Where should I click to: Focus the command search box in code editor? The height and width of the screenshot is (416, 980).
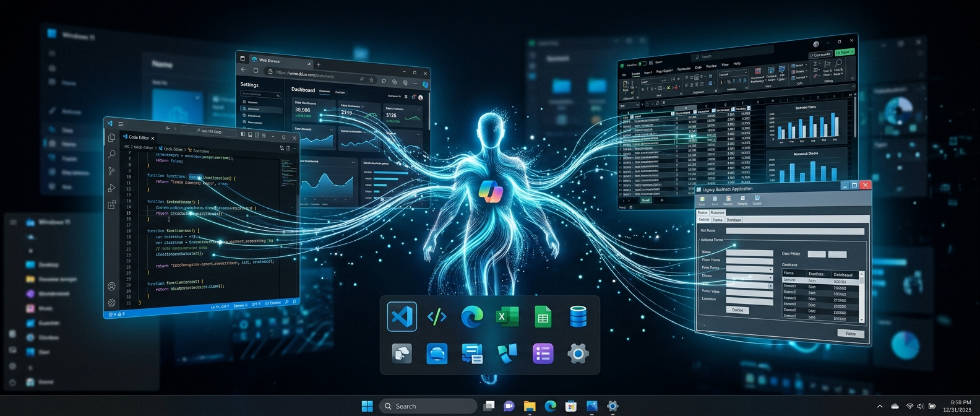point(209,131)
